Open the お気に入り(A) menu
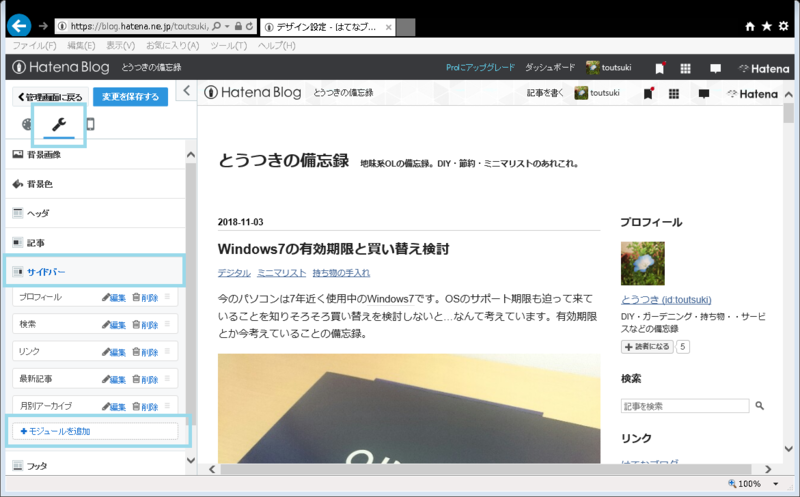 click(x=172, y=45)
